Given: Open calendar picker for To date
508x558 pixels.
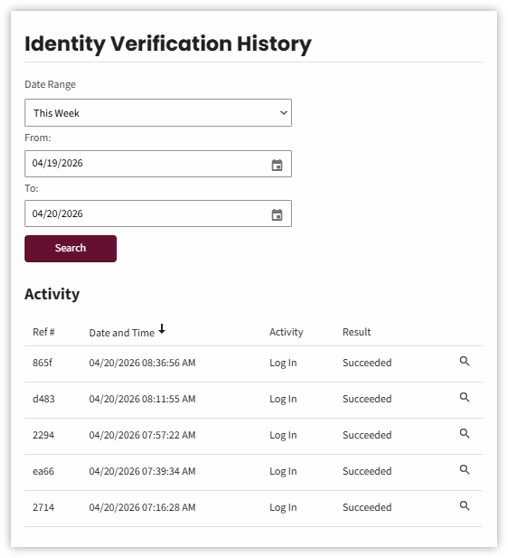Looking at the screenshot, I should click(x=277, y=215).
